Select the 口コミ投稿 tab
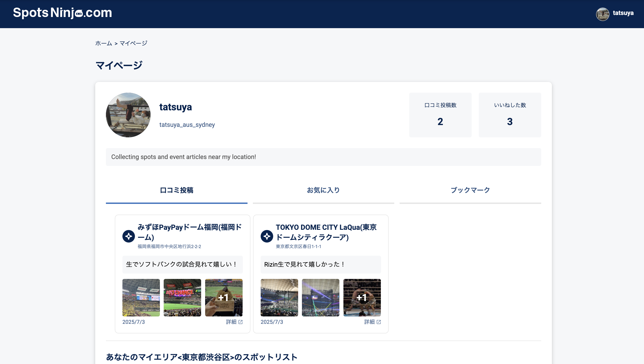 coord(177,190)
